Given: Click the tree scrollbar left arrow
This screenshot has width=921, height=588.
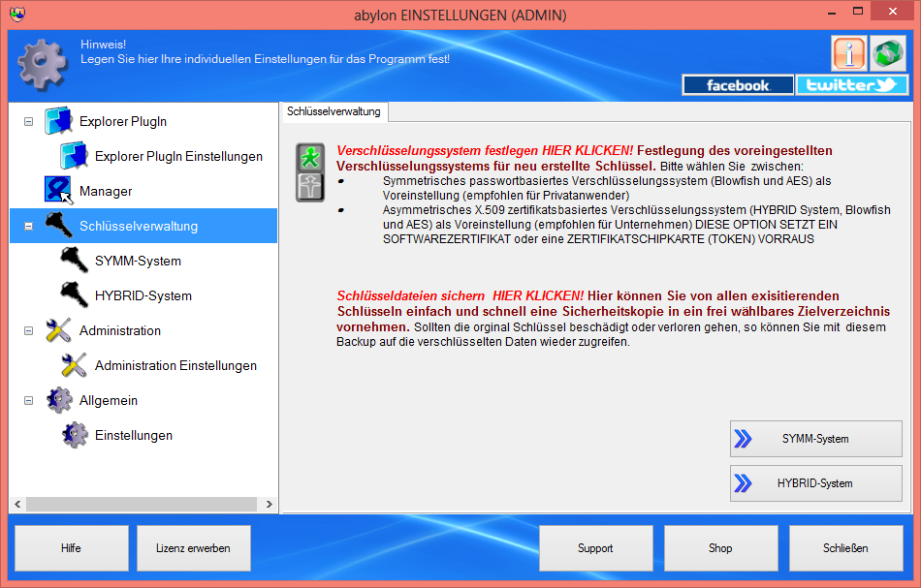Looking at the screenshot, I should [17, 504].
